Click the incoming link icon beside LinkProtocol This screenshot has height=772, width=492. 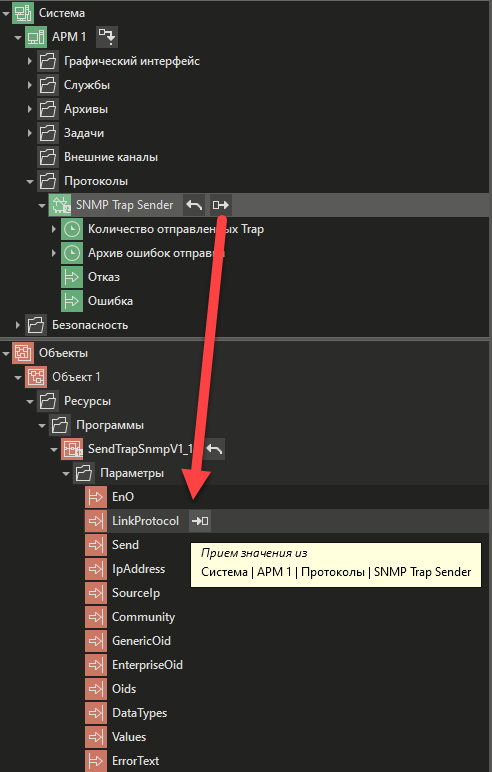point(200,521)
